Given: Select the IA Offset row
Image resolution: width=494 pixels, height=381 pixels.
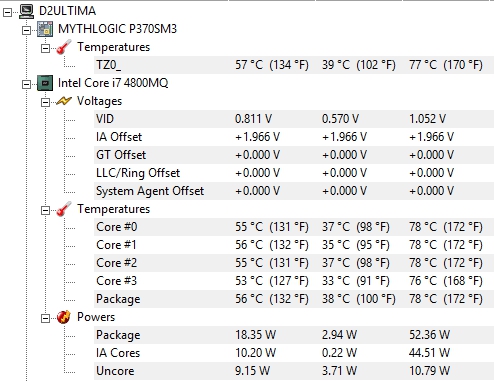Looking at the screenshot, I should click(x=294, y=137).
